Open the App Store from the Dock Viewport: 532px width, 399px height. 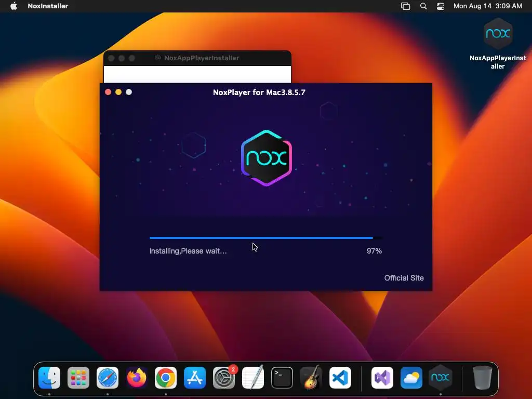[195, 378]
